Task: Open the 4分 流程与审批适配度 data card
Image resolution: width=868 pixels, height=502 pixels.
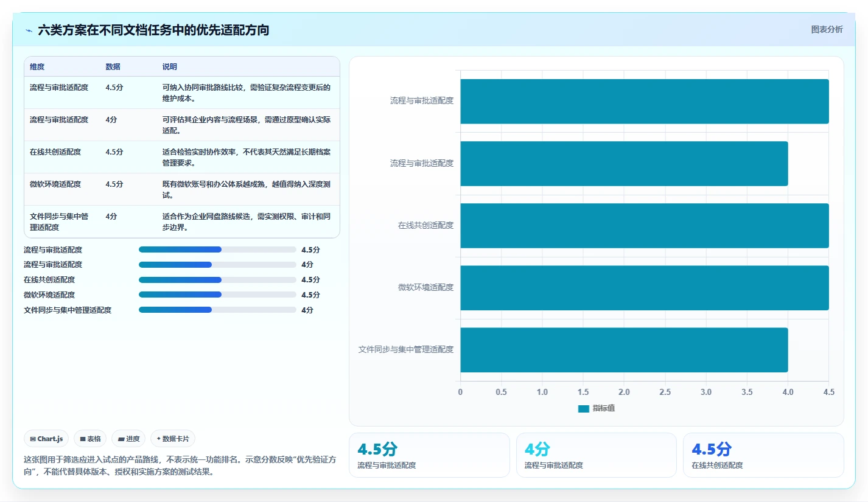Action: (x=596, y=455)
